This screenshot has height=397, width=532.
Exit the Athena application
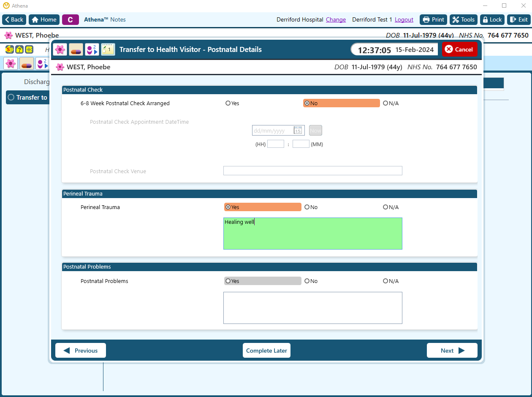tap(518, 19)
